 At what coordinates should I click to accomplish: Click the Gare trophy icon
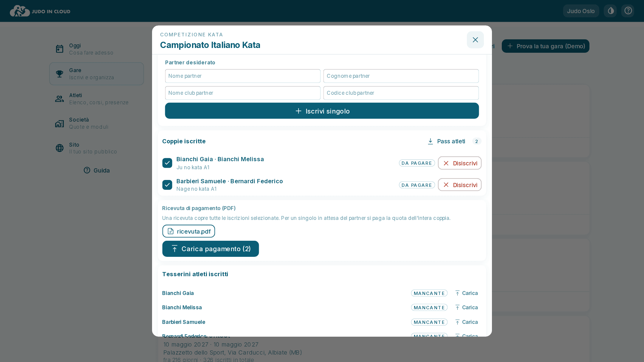coord(60,74)
